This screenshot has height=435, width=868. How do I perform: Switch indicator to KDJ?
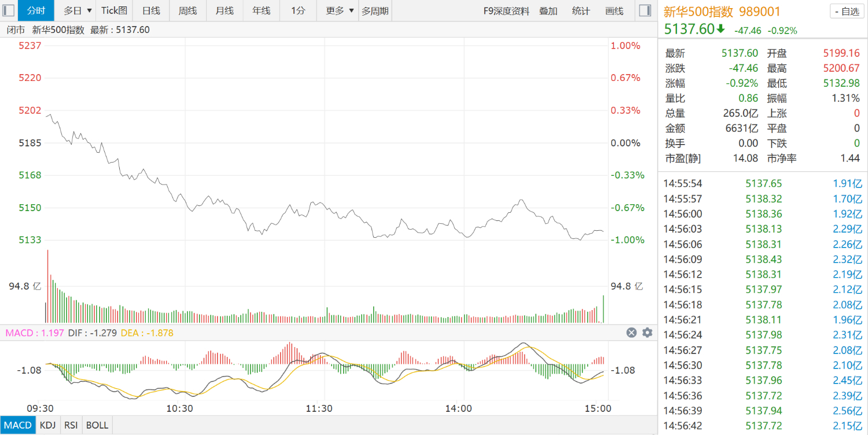click(x=47, y=425)
